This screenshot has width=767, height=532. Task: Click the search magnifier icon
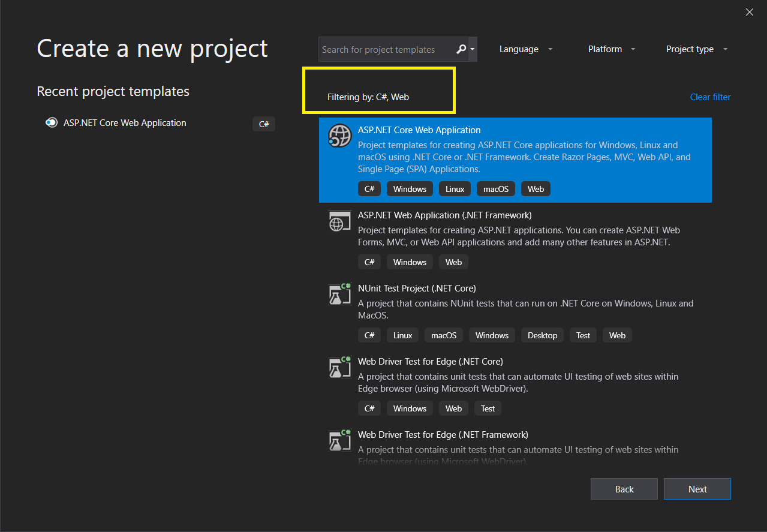(x=461, y=49)
